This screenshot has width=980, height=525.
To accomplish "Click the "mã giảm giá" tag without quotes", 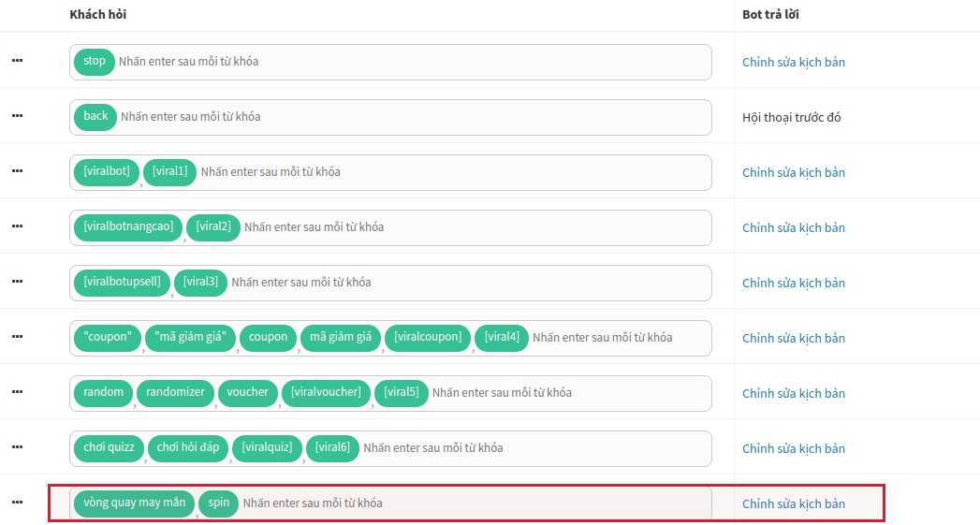I will pyautogui.click(x=341, y=338).
